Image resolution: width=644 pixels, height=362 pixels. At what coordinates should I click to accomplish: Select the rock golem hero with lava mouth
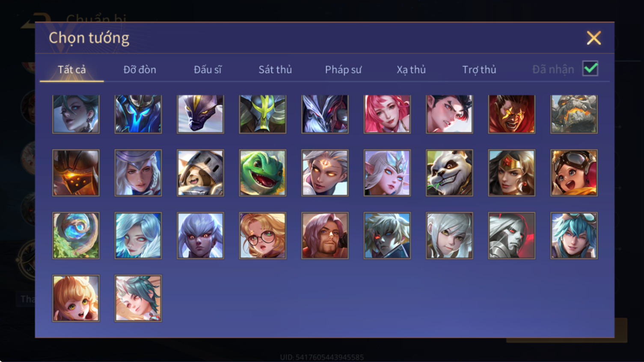click(x=574, y=114)
